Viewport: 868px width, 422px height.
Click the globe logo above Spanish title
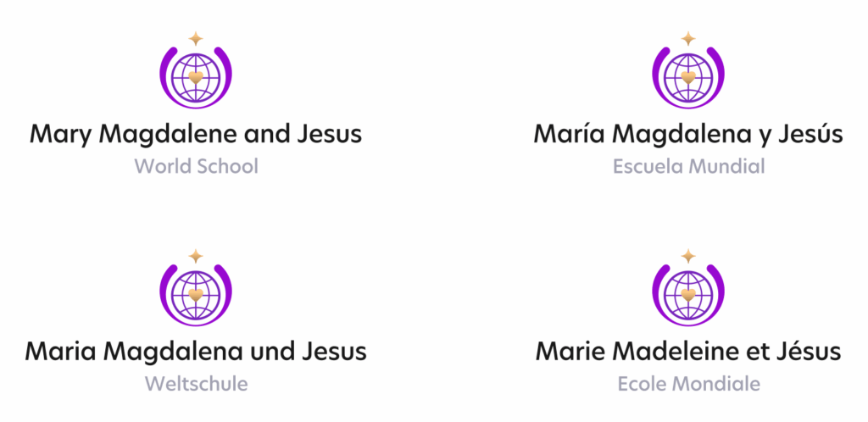[688, 77]
